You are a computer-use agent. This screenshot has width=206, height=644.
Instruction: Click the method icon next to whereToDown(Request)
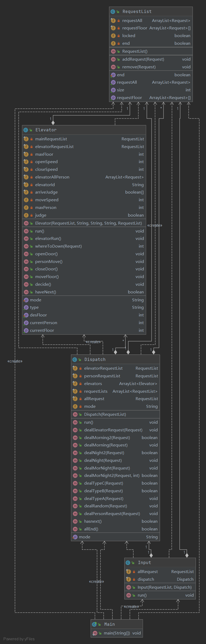point(26,246)
